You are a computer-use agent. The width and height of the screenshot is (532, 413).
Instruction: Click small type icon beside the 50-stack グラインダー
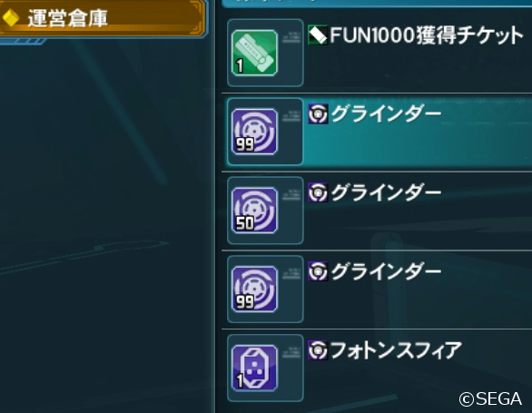(x=318, y=192)
